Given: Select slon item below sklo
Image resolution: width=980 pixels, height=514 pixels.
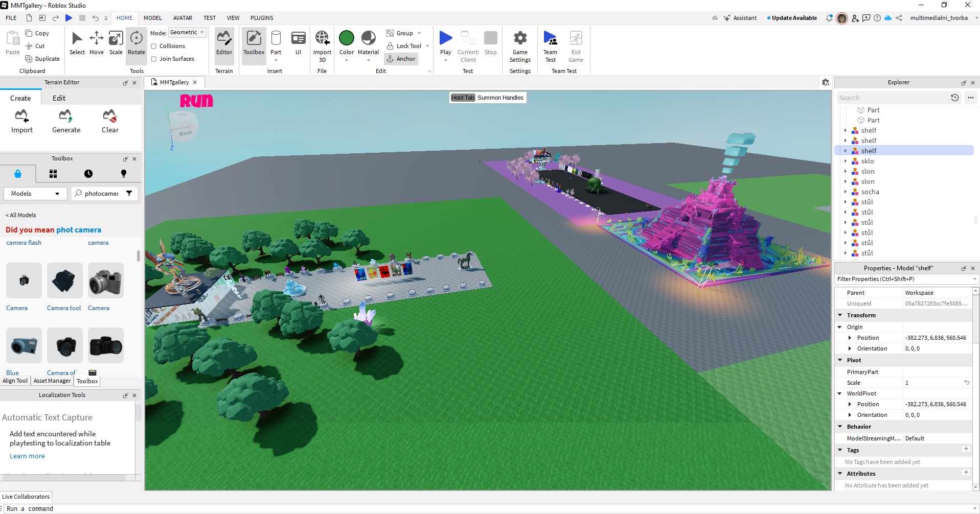Looking at the screenshot, I should pyautogui.click(x=868, y=171).
